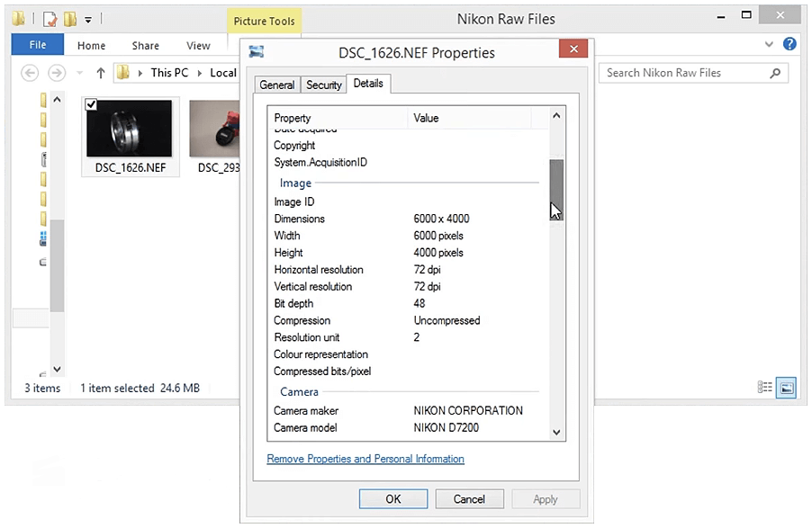The height and width of the screenshot is (528, 812).
Task: Click the Search Nikon Raw Files box
Action: click(684, 73)
